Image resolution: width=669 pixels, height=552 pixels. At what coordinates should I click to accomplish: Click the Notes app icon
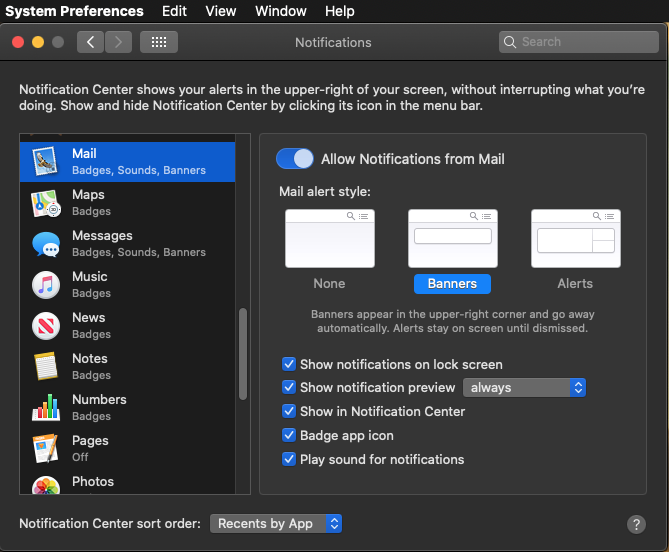46,366
